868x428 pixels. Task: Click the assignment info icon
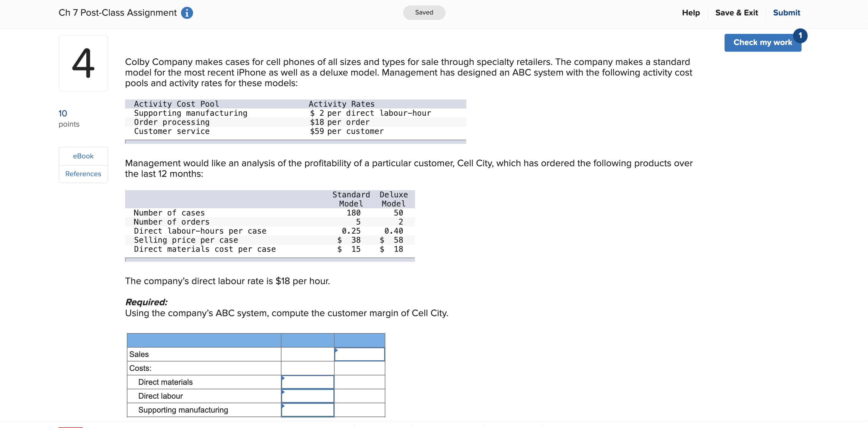pyautogui.click(x=187, y=13)
